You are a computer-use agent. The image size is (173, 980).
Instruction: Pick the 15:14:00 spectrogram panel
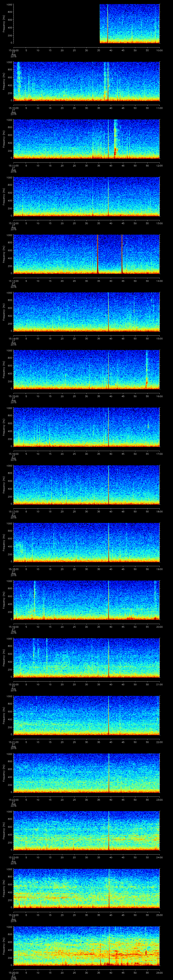[x=87, y=312]
